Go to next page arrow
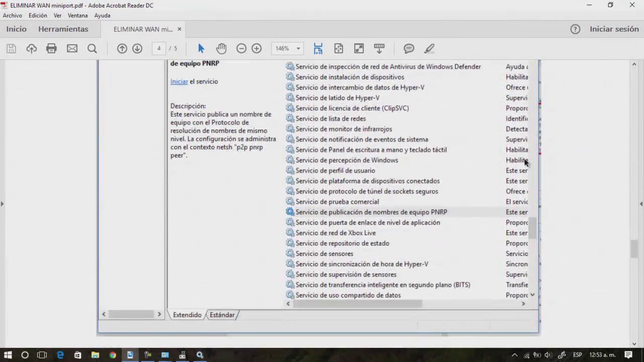The image size is (644, 362). (137, 49)
